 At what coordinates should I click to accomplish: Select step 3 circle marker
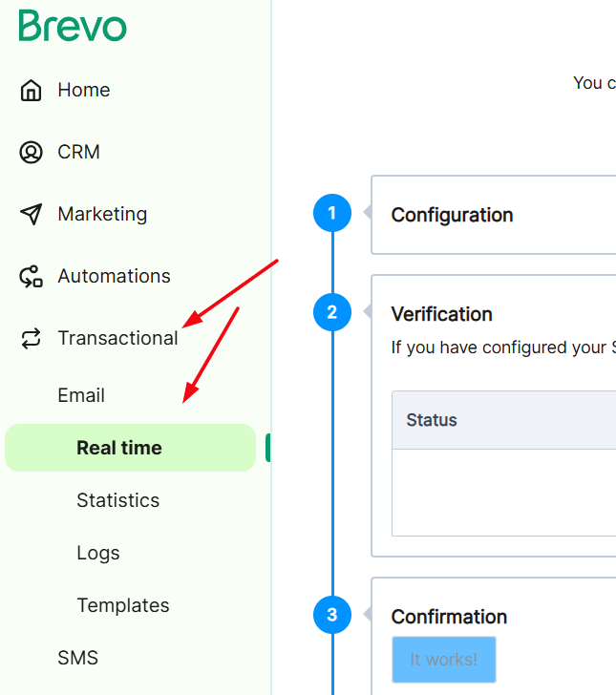332,615
